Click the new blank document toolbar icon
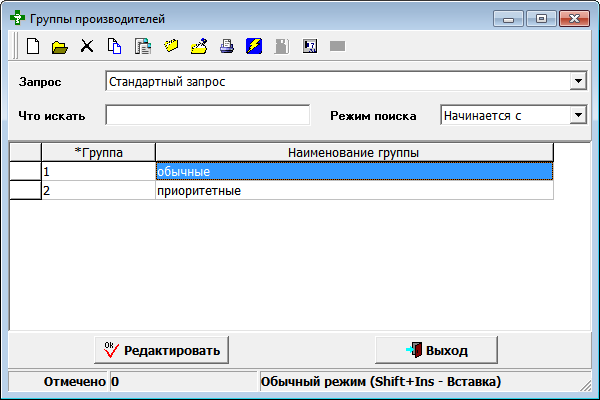The image size is (600, 400). point(33,46)
